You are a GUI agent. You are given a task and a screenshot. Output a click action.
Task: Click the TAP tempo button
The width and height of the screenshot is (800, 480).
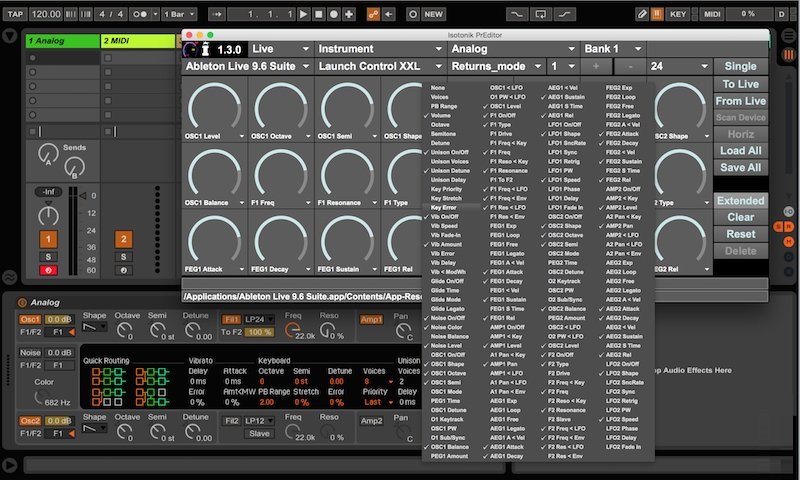[x=15, y=14]
